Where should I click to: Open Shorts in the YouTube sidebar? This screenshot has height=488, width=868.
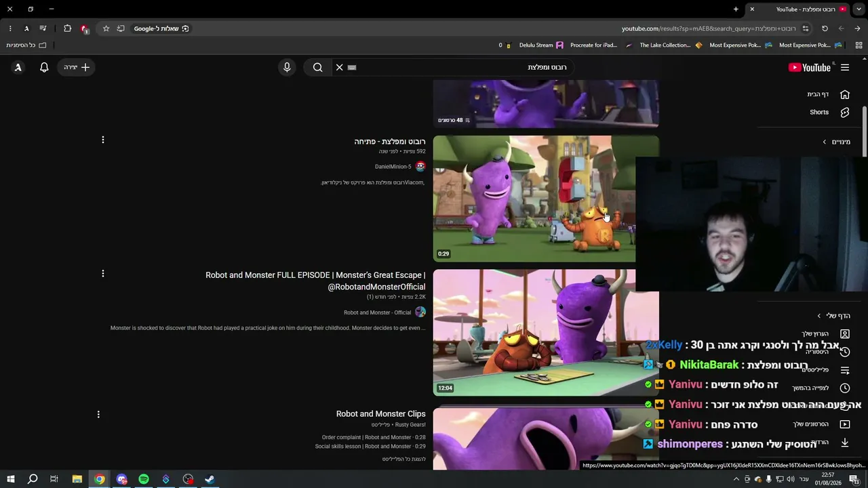[829, 112]
